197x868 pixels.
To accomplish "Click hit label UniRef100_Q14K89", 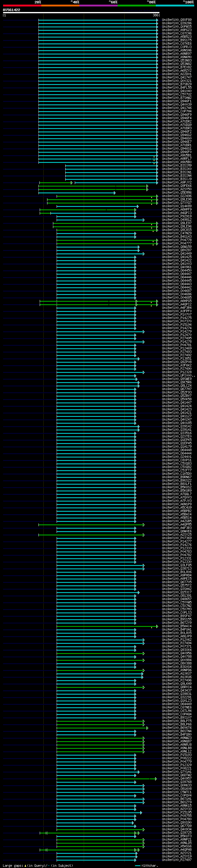I will point(177,206).
